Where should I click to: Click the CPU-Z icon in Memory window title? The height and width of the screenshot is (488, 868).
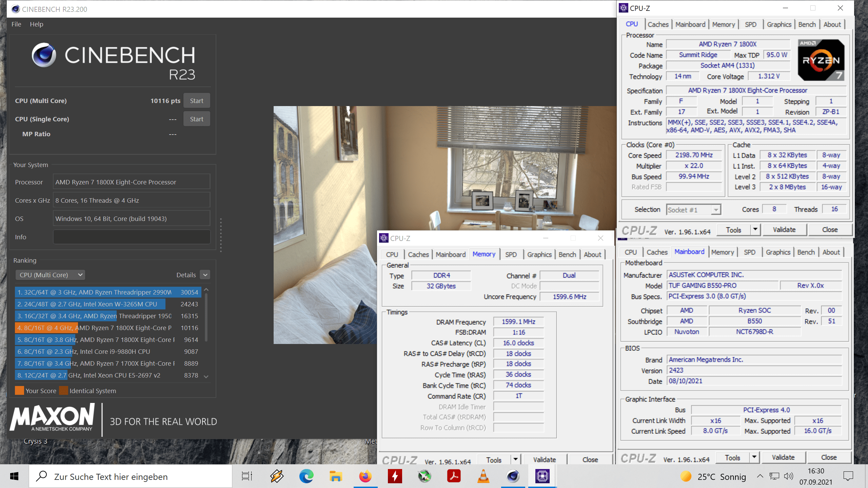384,238
